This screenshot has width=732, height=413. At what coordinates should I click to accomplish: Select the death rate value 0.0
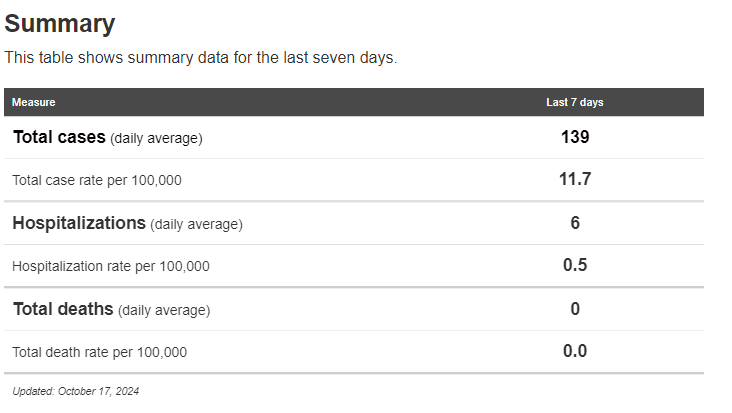click(575, 351)
